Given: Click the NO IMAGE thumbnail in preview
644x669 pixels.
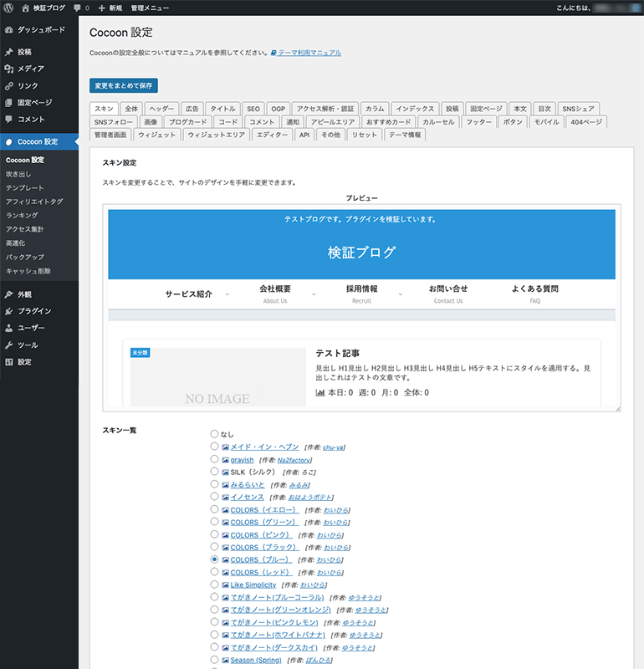Looking at the screenshot, I should 218,377.
